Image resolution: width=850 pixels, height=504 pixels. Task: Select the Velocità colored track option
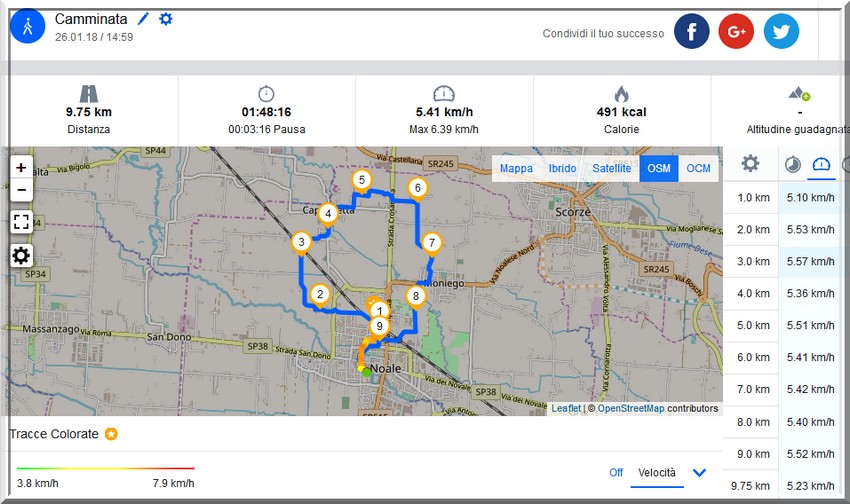[657, 473]
